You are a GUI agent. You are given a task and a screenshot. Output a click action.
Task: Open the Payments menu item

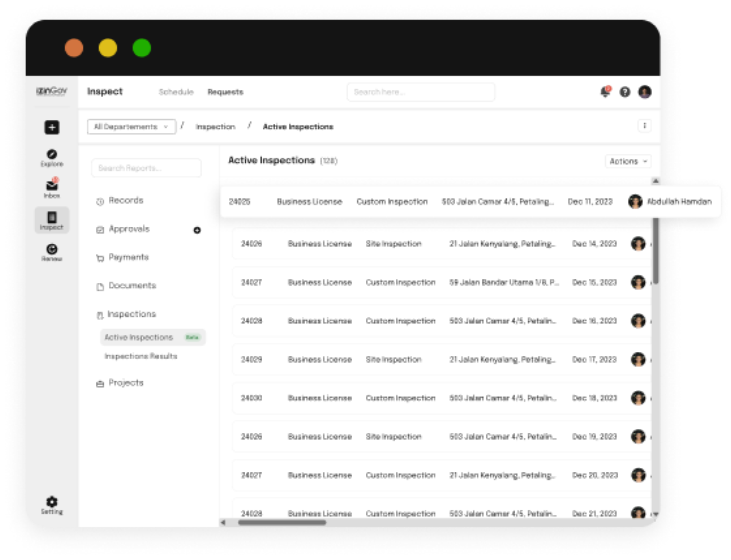click(x=128, y=257)
